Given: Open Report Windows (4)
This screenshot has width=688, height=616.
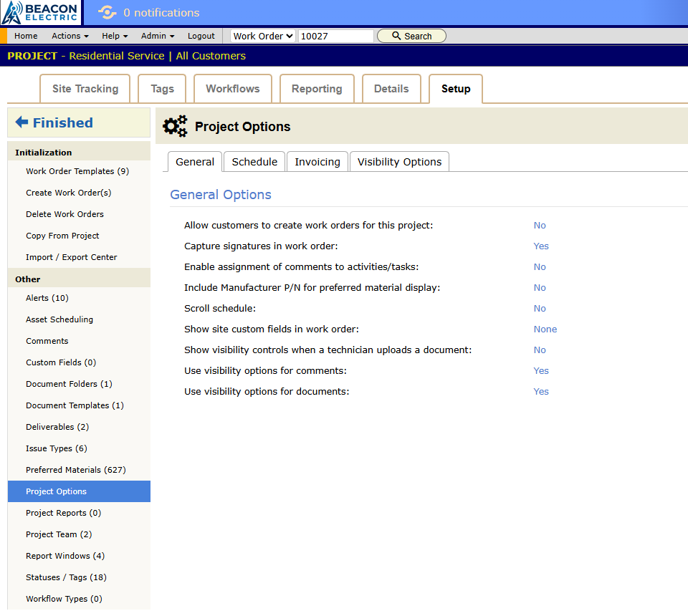Looking at the screenshot, I should [65, 556].
